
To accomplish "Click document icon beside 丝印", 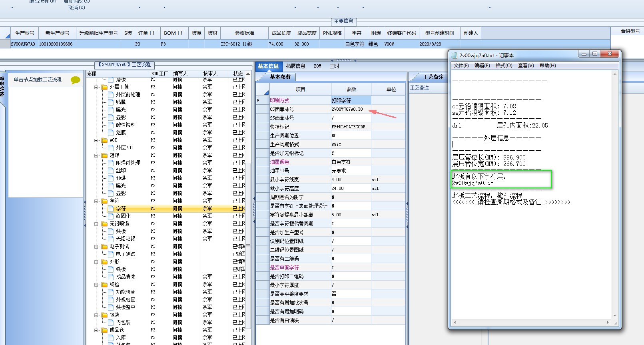I will tap(111, 170).
